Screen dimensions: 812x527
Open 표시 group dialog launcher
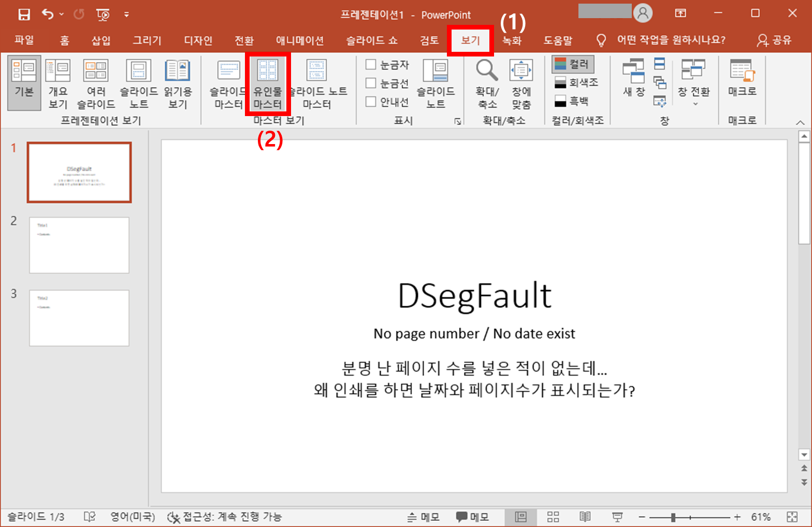(457, 121)
